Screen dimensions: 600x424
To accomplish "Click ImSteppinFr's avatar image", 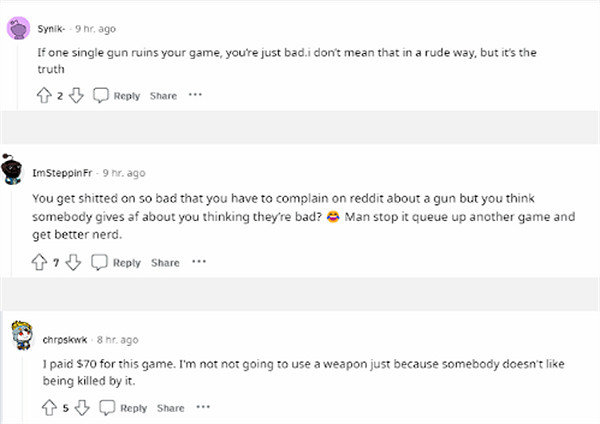I will 12,173.
